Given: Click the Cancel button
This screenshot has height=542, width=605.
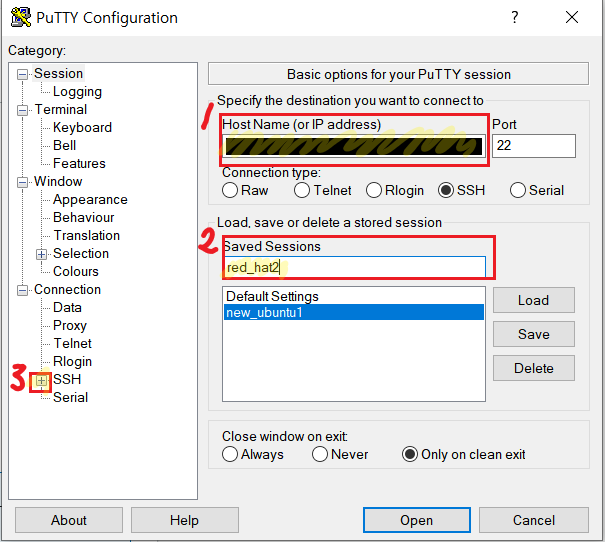Looking at the screenshot, I should (534, 520).
